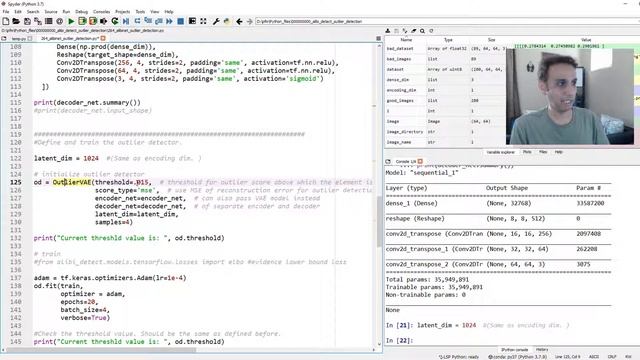Image resolution: width=640 pixels, height=360 pixels.
Task: Go forward with right arrow icon
Action: click(249, 21)
